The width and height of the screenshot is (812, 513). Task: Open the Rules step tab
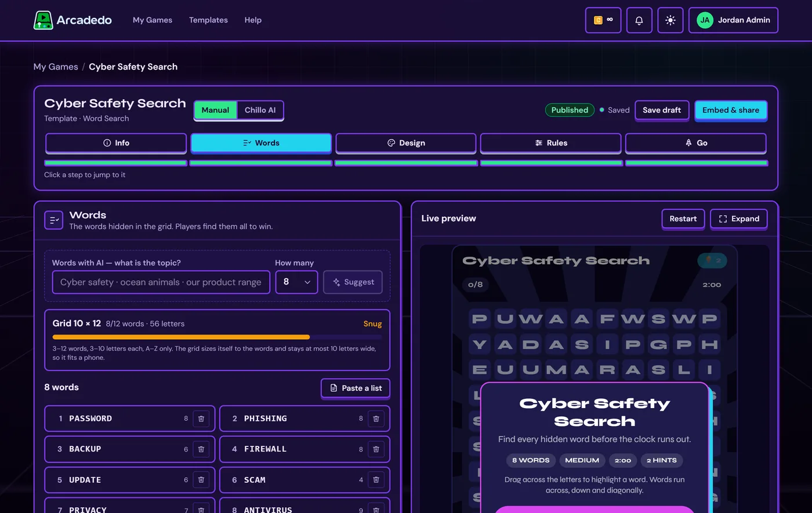click(551, 143)
